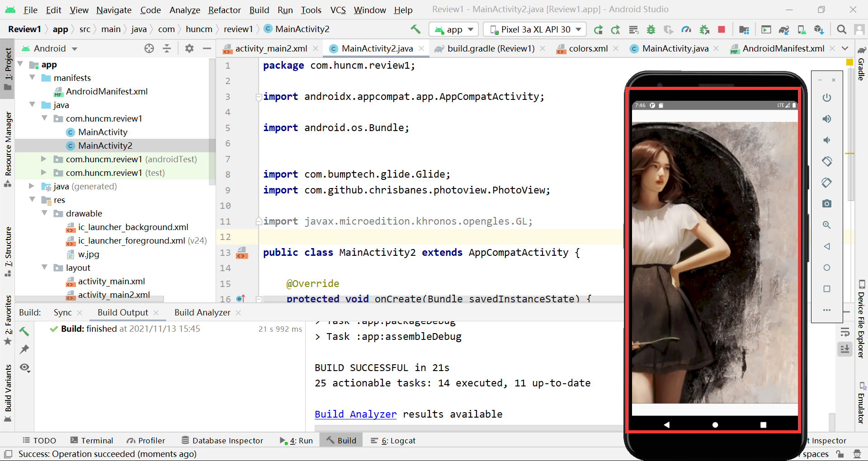The width and height of the screenshot is (868, 461).
Task: Click the build output horizontal scrollbar
Action: [469, 428]
